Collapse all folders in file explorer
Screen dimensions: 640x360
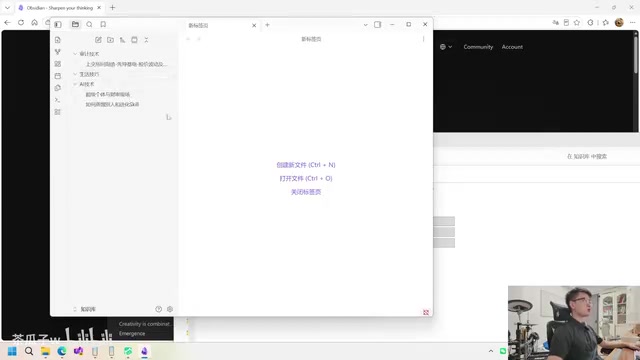[146, 40]
